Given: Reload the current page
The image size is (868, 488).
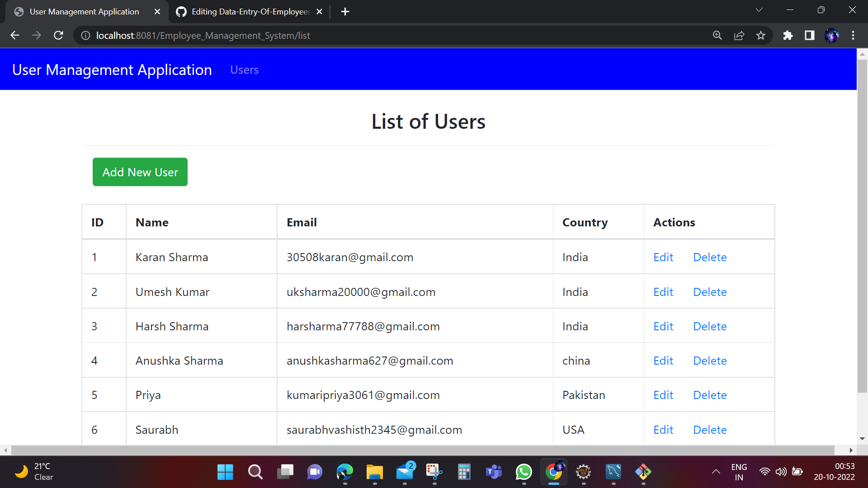Looking at the screenshot, I should [x=58, y=35].
